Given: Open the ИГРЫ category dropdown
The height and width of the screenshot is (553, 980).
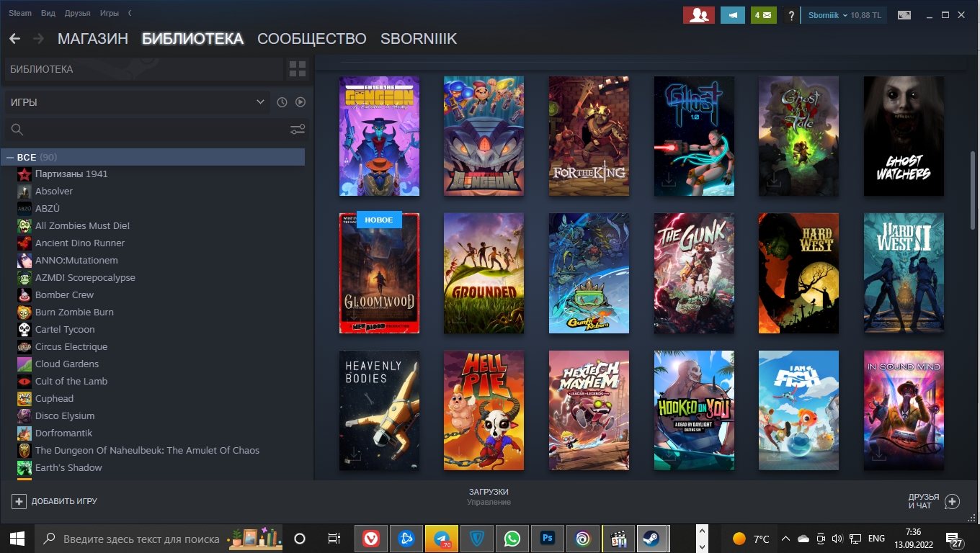Looking at the screenshot, I should (137, 102).
